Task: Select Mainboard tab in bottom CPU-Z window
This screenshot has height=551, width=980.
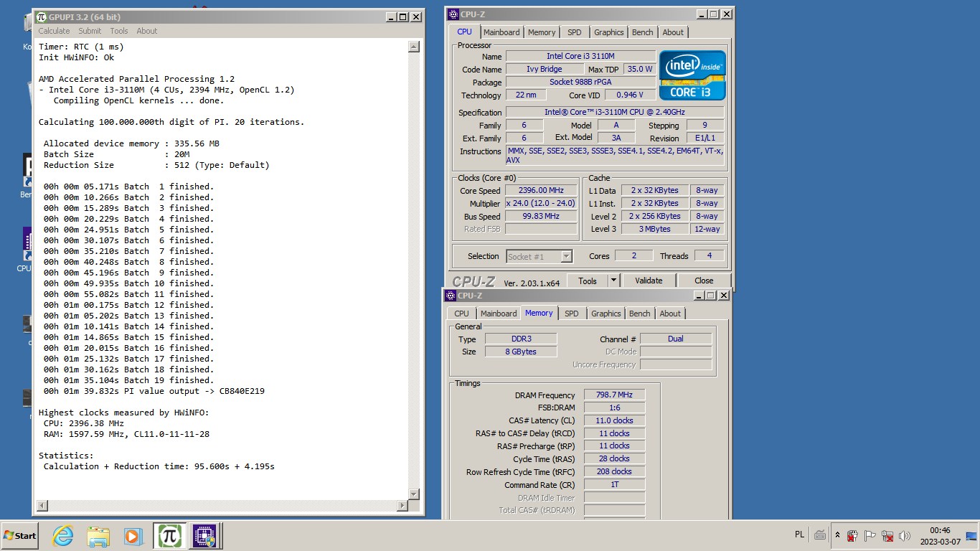Action: point(499,314)
